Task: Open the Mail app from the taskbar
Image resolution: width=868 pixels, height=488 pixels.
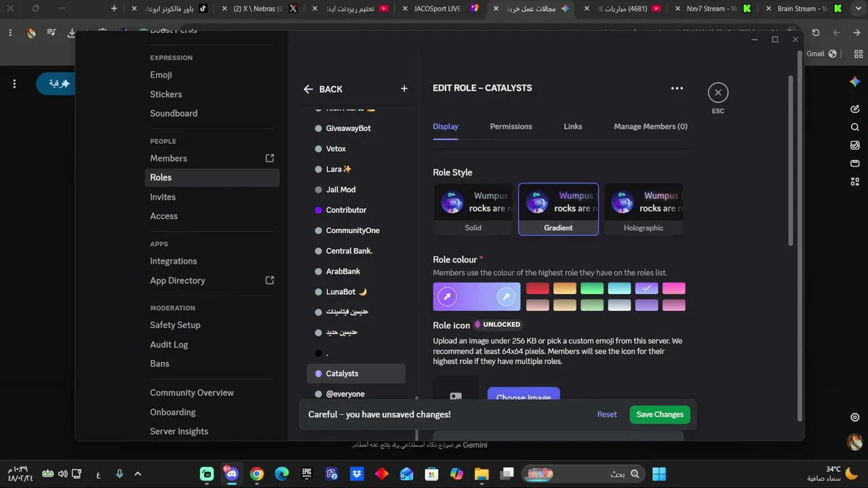Action: [406, 474]
